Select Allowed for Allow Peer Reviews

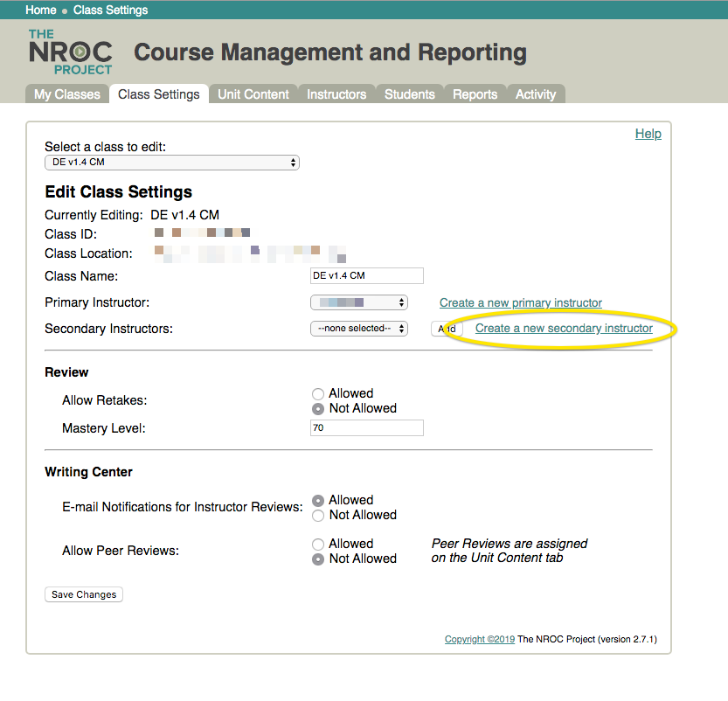(x=318, y=545)
